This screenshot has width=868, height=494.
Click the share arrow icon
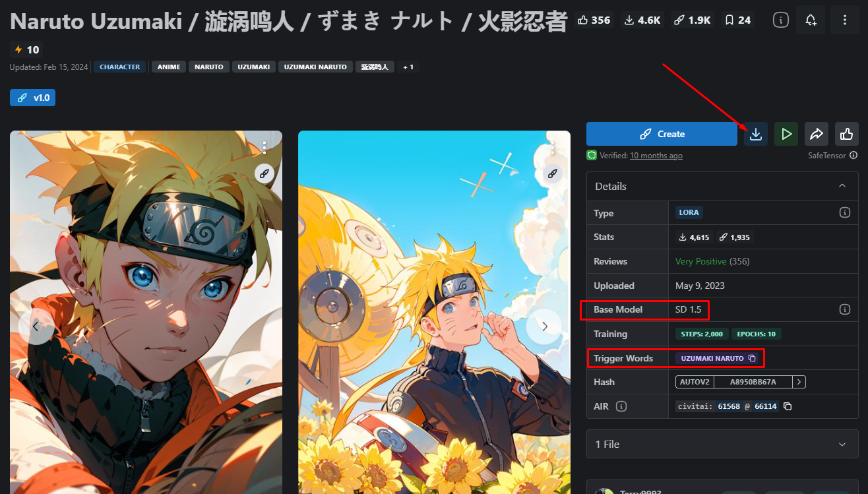[817, 134]
